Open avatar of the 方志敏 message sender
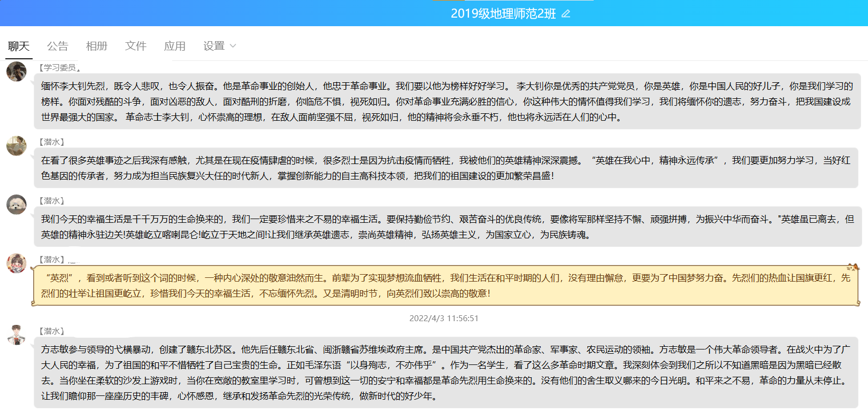This screenshot has height=412, width=868. [17, 335]
